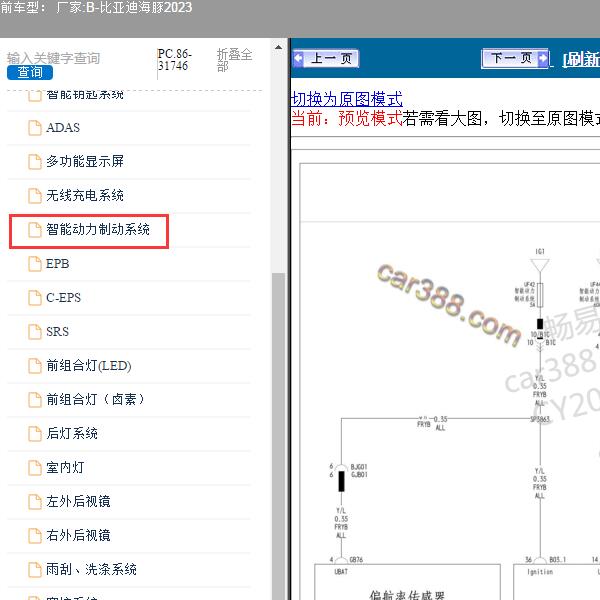This screenshot has width=600, height=600.
Task: Click the 左外后视镜 document icon
Action: tap(35, 502)
